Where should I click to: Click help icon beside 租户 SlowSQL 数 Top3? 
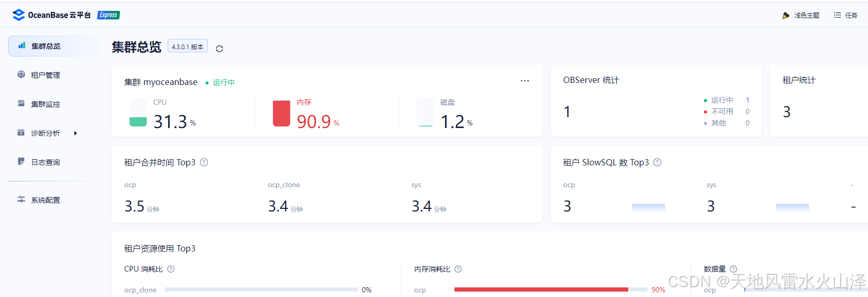[657, 162]
